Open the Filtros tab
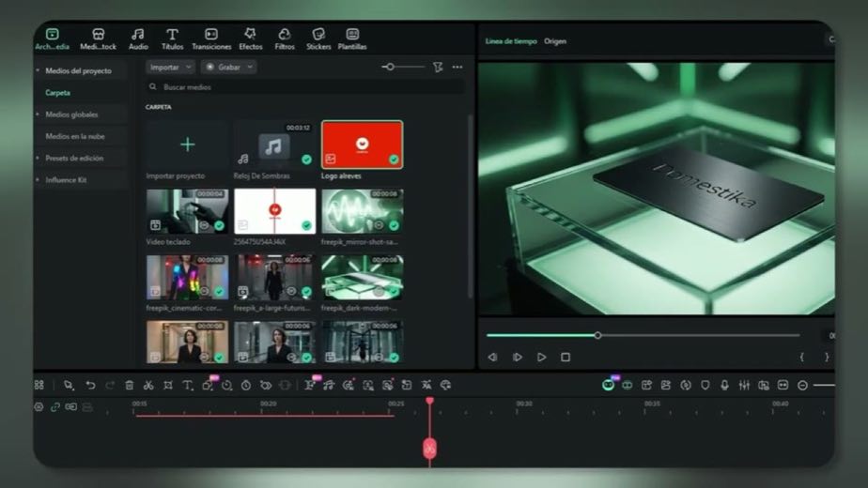This screenshot has height=488, width=868. coord(285,39)
